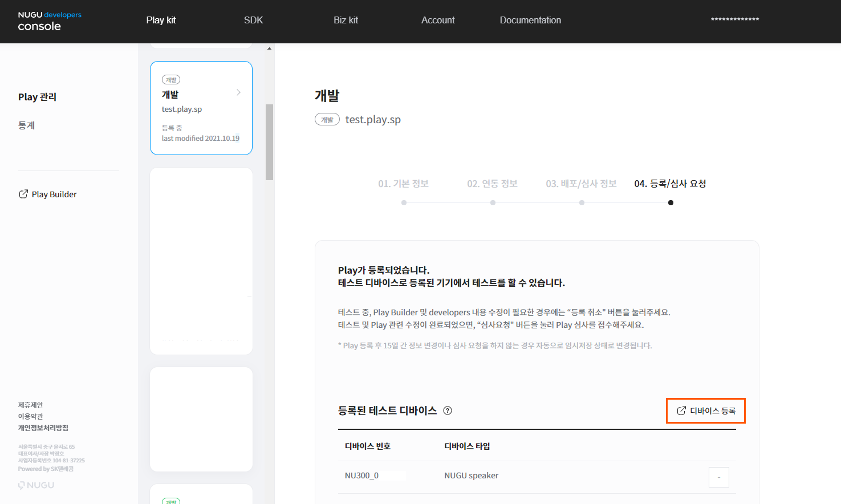Image resolution: width=841 pixels, height=504 pixels.
Task: Click the 디바이스 등록 button
Action: [706, 410]
